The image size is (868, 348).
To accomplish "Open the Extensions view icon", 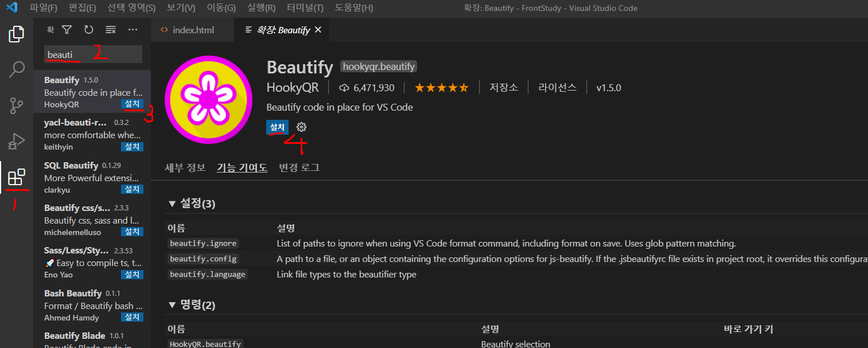I will 17,177.
